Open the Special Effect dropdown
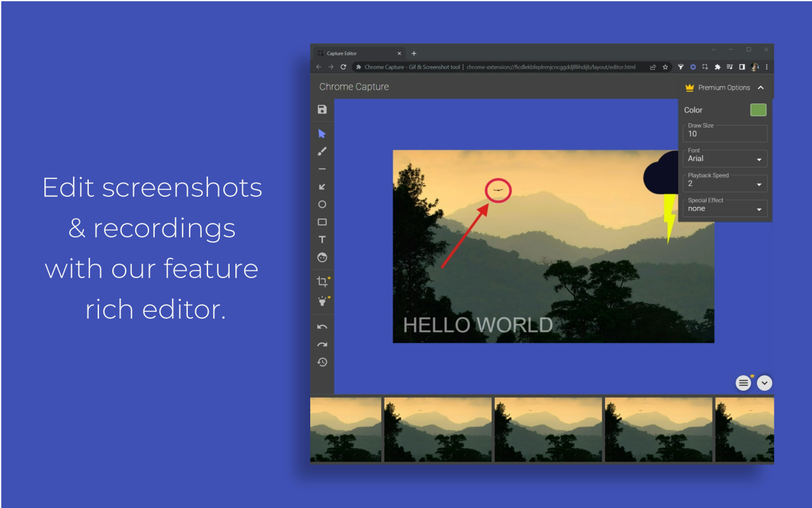 [725, 208]
